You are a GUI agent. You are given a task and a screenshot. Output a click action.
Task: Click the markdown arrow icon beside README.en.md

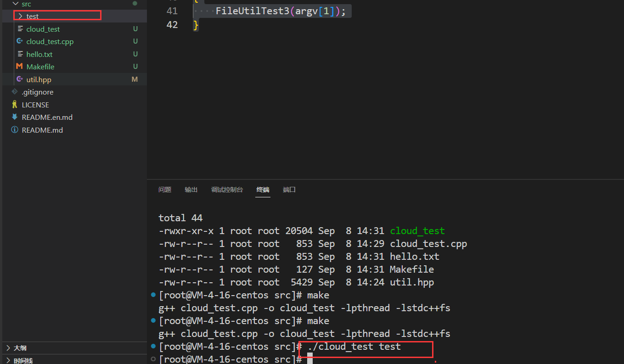tap(15, 117)
